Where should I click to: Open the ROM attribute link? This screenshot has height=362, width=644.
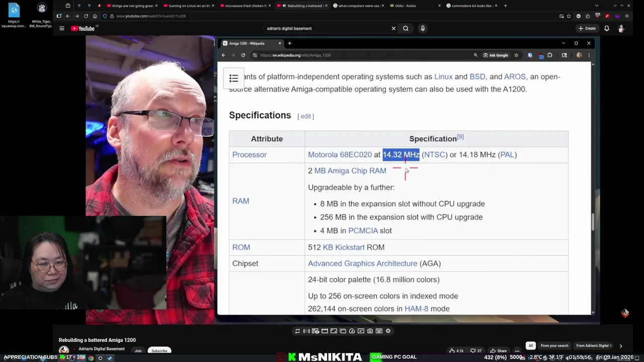pos(241,247)
